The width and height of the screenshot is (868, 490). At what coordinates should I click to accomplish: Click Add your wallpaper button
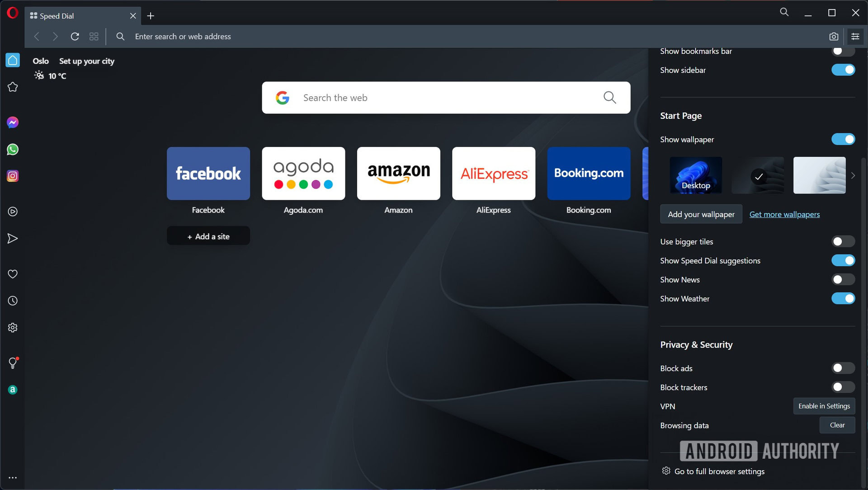click(x=700, y=213)
